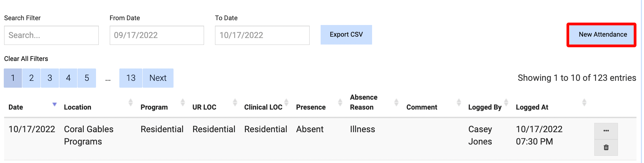The height and width of the screenshot is (163, 644).
Task: Sort table by Program column
Action: (182, 102)
